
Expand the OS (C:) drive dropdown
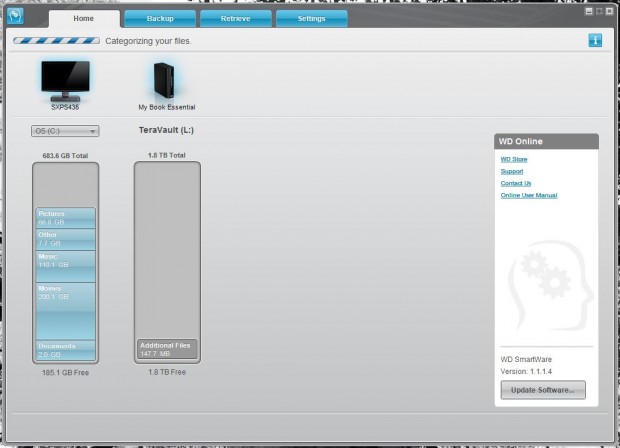pyautogui.click(x=65, y=131)
